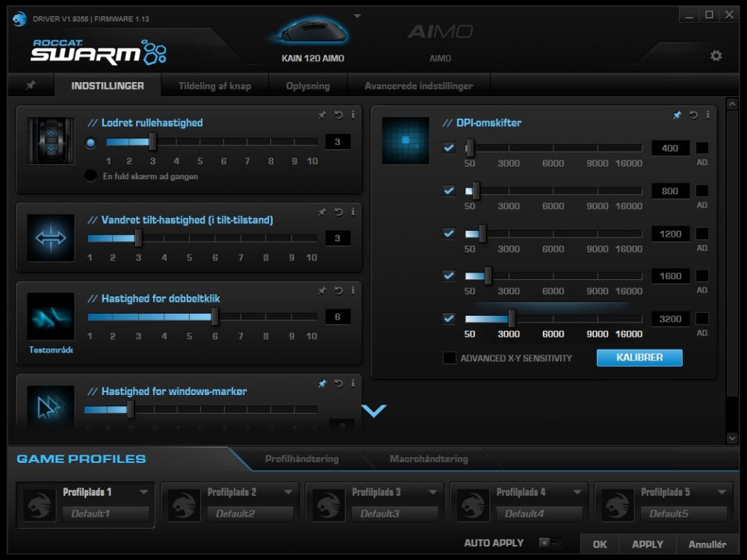Screen dimensions: 747x560
Task: Expand more settings with blue chevron
Action: [374, 411]
